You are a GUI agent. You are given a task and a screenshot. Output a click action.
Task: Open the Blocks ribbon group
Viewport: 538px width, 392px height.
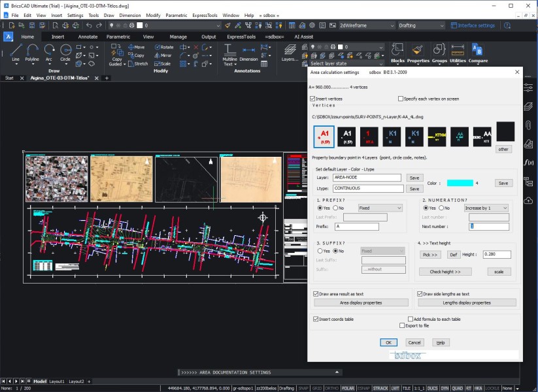397,53
